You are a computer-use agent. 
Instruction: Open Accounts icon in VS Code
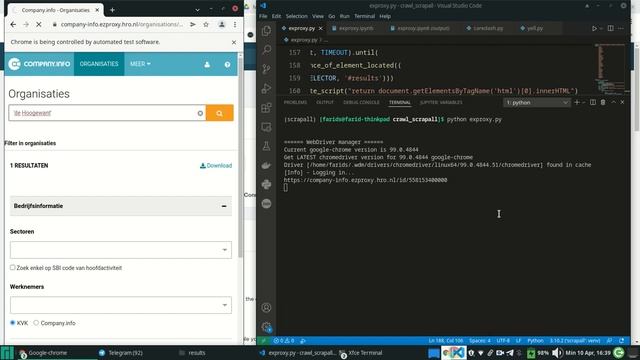[266, 307]
